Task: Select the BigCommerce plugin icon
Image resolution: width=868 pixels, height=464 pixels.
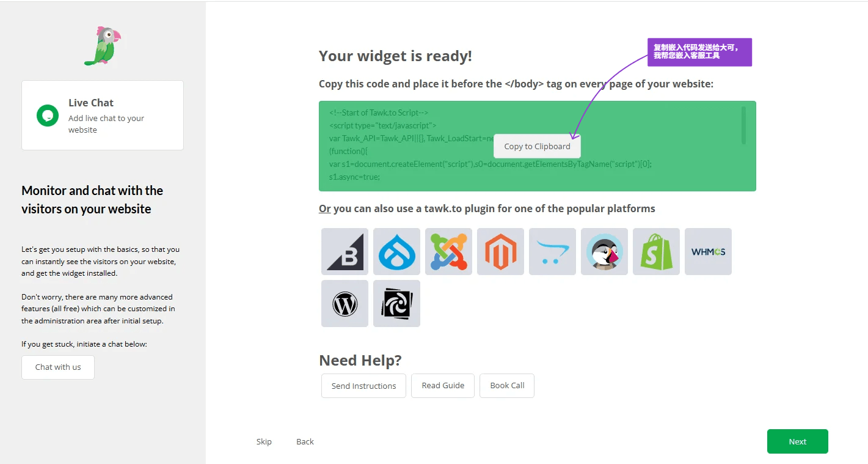Action: coord(345,251)
